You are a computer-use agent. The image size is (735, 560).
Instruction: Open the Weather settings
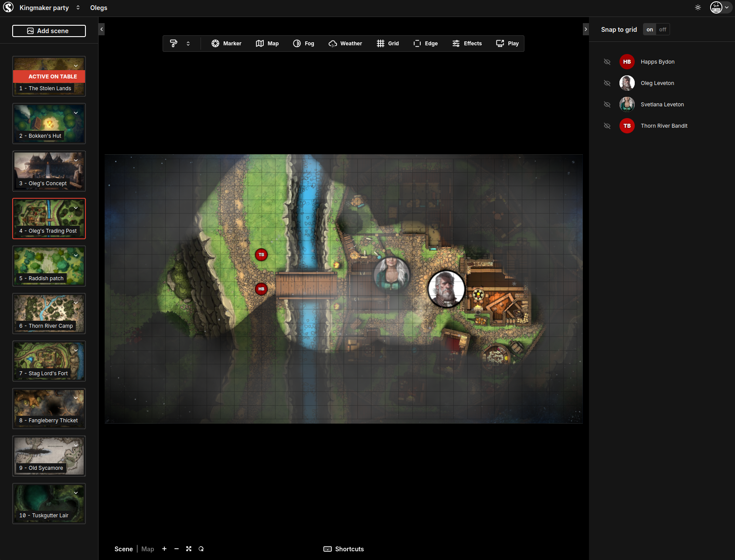pyautogui.click(x=345, y=44)
